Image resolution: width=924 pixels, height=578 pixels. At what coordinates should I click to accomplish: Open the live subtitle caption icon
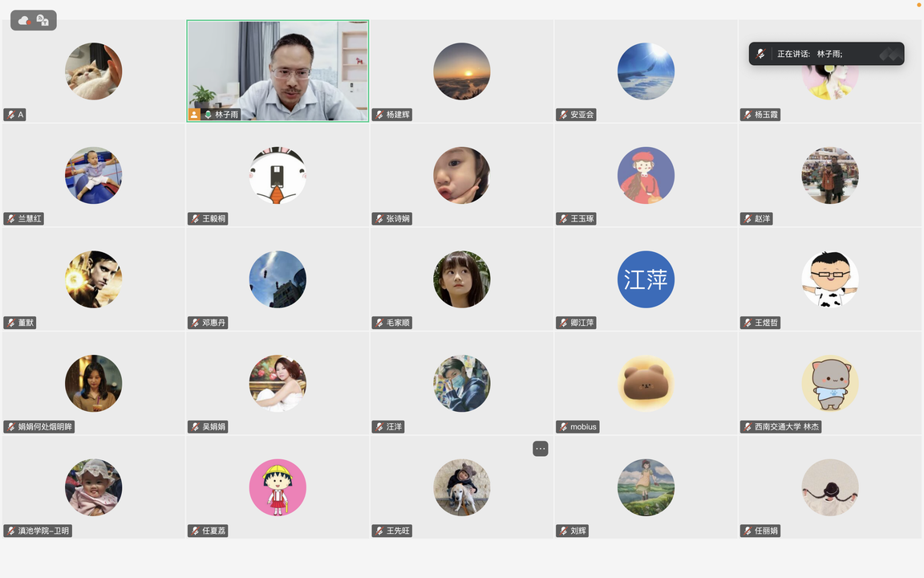[x=43, y=21]
